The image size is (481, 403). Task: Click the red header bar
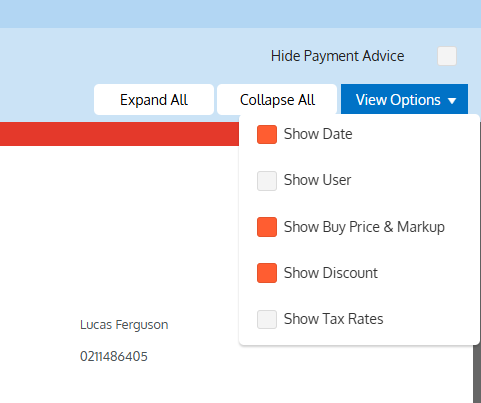click(x=119, y=134)
